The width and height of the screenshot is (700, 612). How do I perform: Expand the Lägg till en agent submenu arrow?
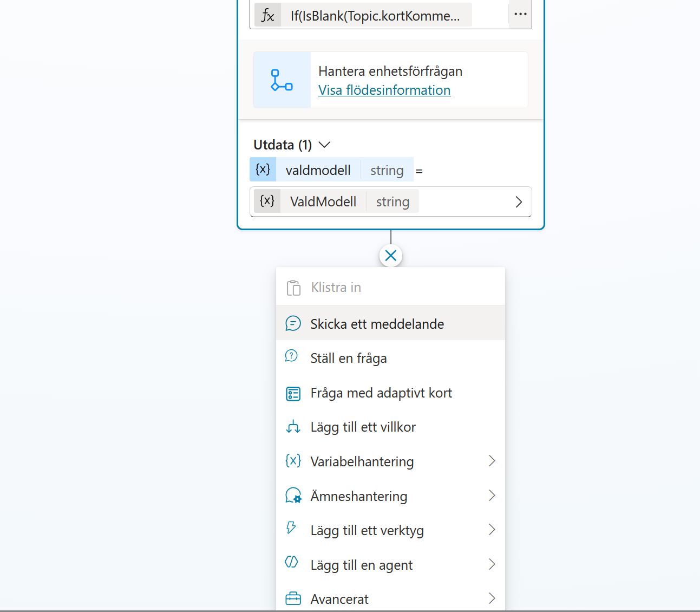[x=492, y=564]
